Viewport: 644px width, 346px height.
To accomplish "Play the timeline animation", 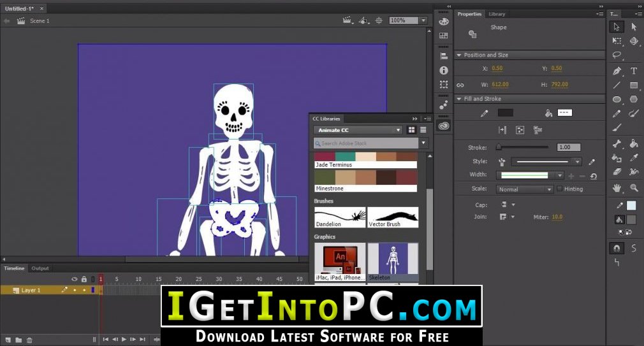I will pyautogui.click(x=124, y=340).
